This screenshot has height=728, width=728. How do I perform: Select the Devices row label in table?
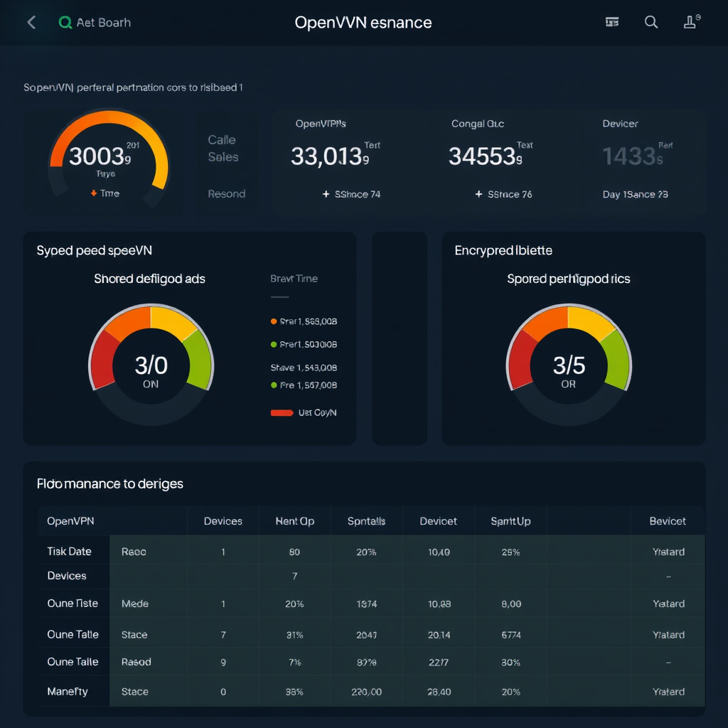point(67,576)
